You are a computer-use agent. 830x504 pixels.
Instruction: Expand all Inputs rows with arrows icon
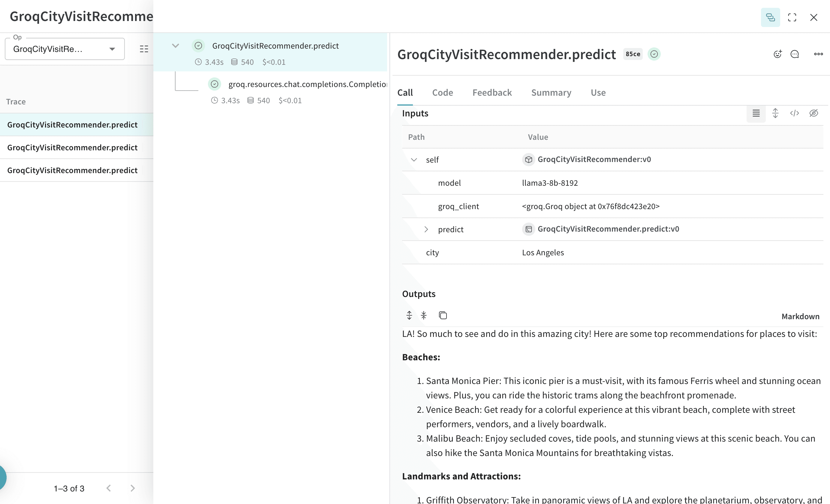(775, 113)
